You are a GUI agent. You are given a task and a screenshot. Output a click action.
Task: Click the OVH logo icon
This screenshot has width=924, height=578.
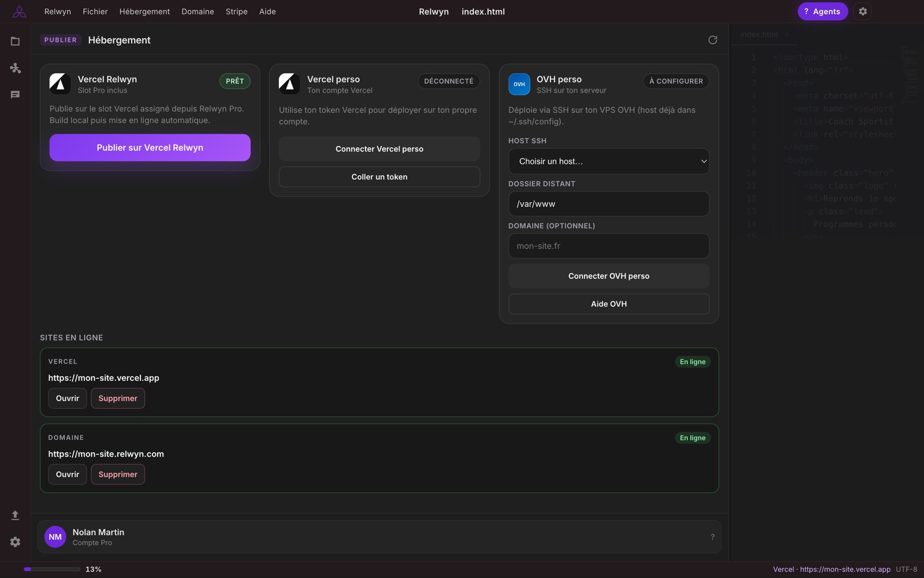pos(519,84)
